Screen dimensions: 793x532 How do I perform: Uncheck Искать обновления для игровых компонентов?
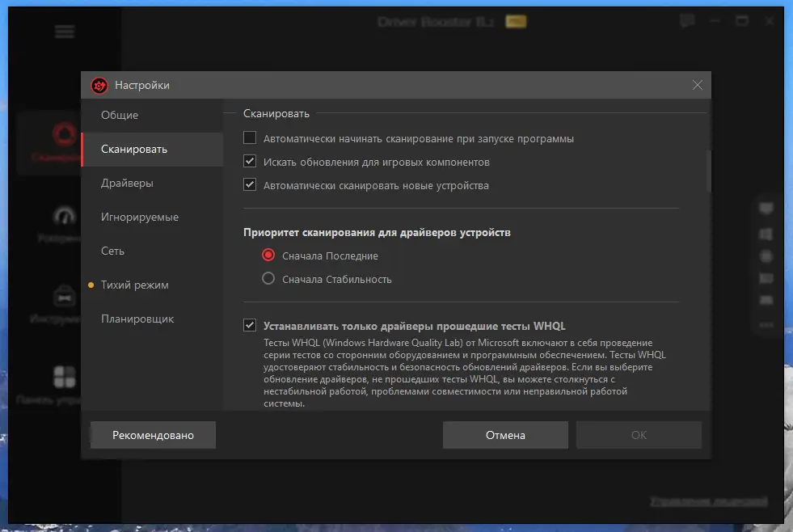point(250,161)
